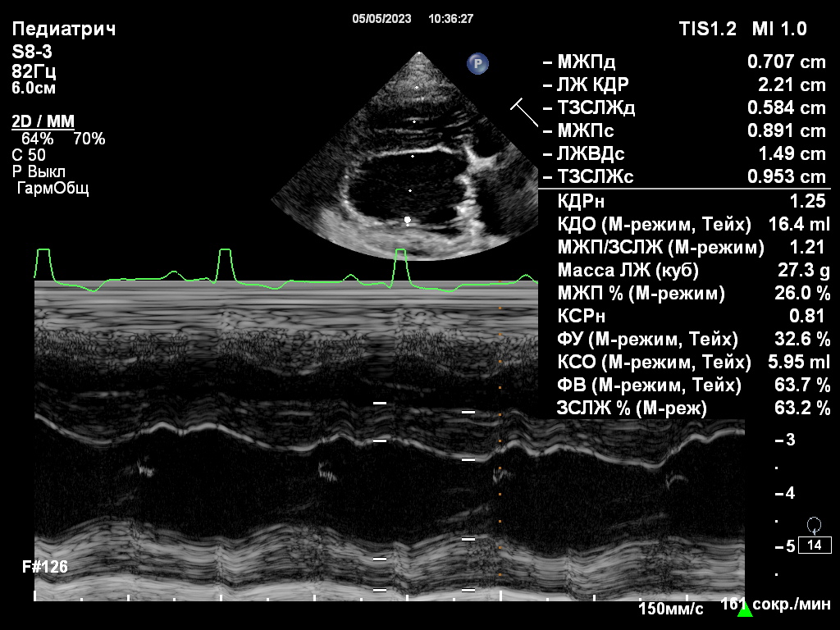The image size is (840, 630).
Task: Click the F#126 frame number
Action: [45, 567]
